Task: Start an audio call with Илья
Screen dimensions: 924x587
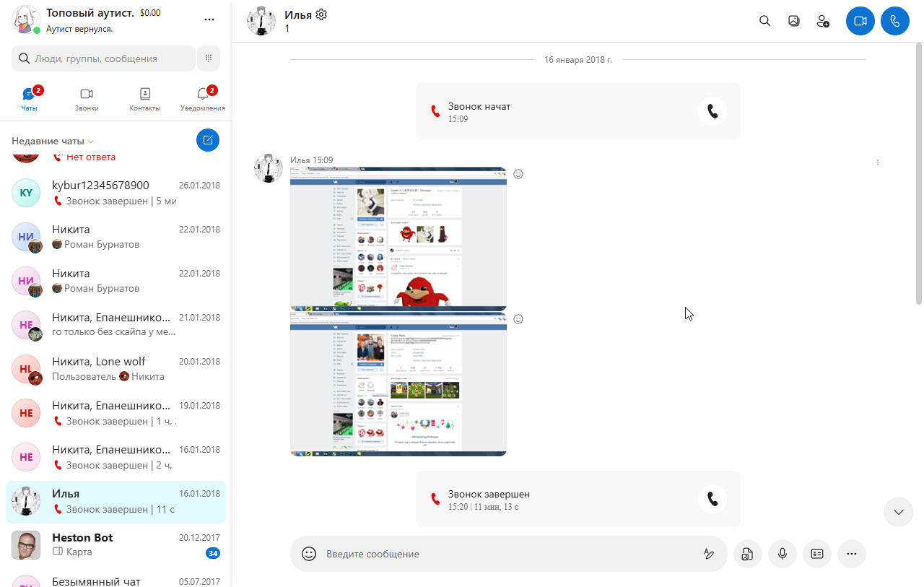Action: click(895, 21)
